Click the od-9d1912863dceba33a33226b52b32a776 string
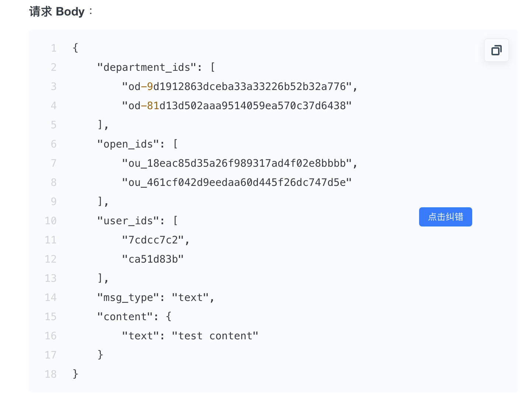This screenshot has height=405, width=532. coord(237,87)
